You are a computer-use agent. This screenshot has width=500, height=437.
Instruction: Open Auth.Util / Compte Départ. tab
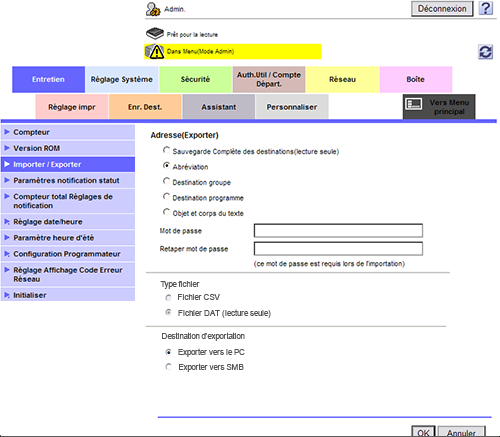click(x=269, y=79)
